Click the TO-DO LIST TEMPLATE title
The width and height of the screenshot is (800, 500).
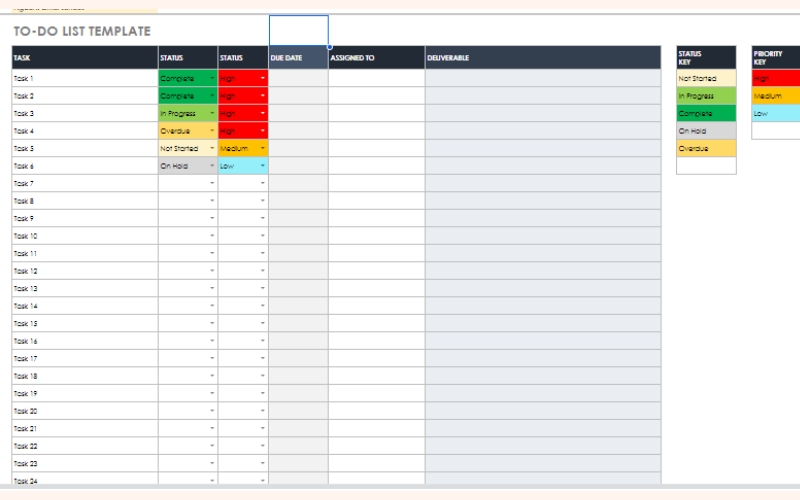[x=82, y=31]
